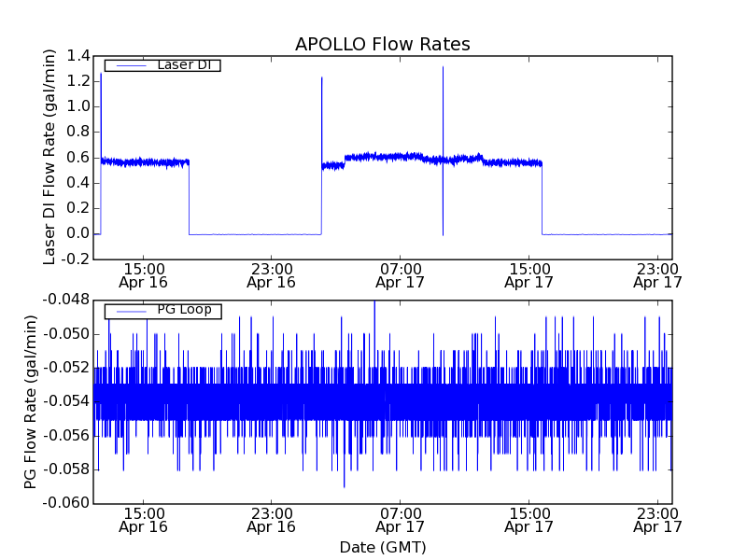
Task: Click the -0.048 tick on PG axis
Action: (66, 300)
